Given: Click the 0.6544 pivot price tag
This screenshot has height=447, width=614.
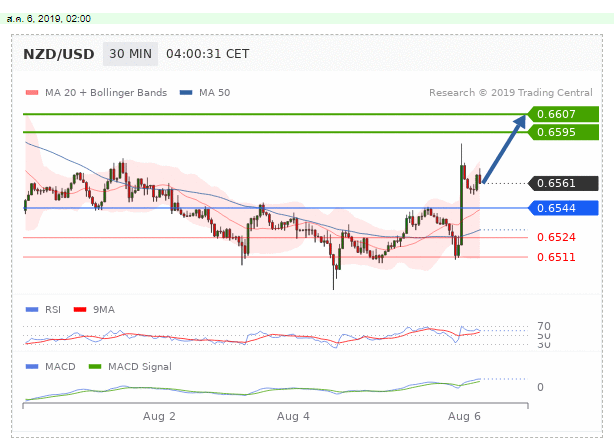Looking at the screenshot, I should click(563, 208).
